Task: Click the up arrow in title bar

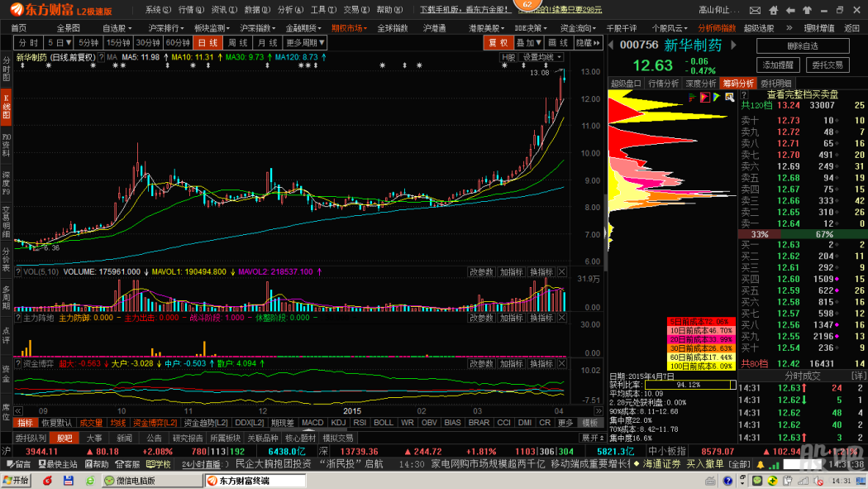Action: coord(807,10)
